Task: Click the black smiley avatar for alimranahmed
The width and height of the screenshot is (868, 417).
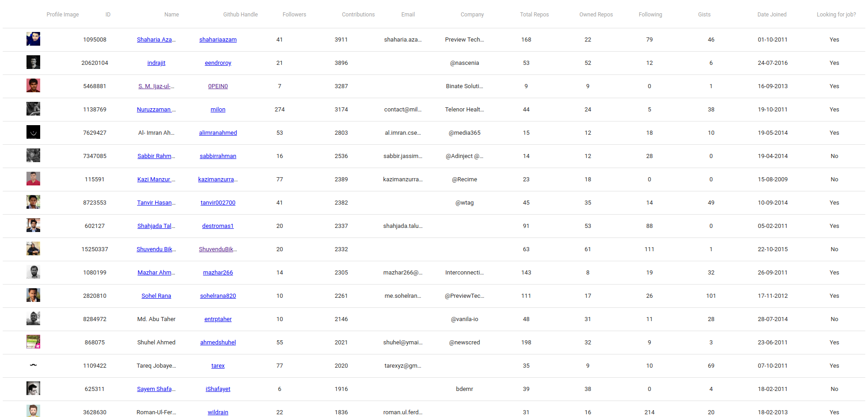Action: click(x=33, y=132)
